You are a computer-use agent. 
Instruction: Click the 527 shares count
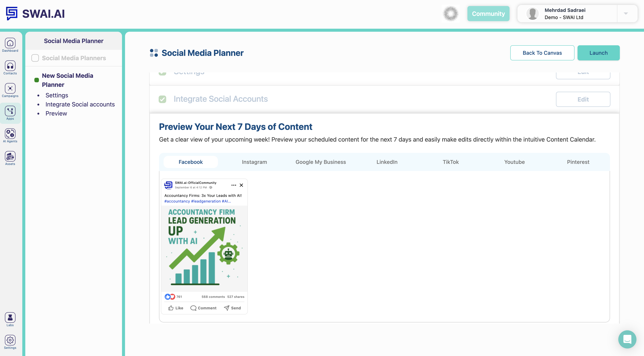[x=236, y=297]
